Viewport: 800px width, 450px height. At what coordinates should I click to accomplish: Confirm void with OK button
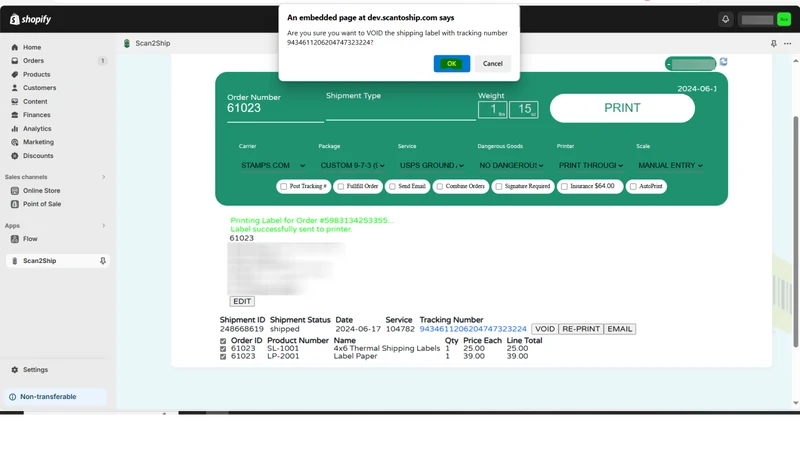point(452,64)
